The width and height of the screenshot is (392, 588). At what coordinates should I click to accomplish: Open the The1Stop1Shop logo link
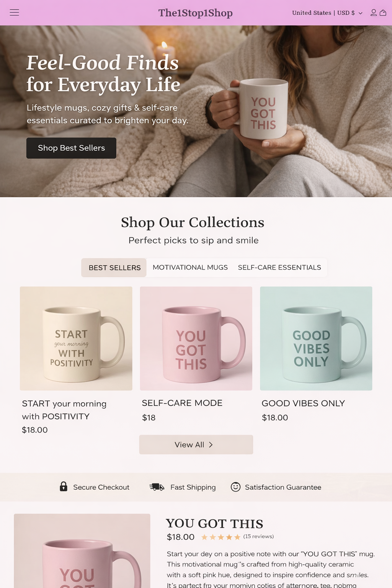click(196, 13)
